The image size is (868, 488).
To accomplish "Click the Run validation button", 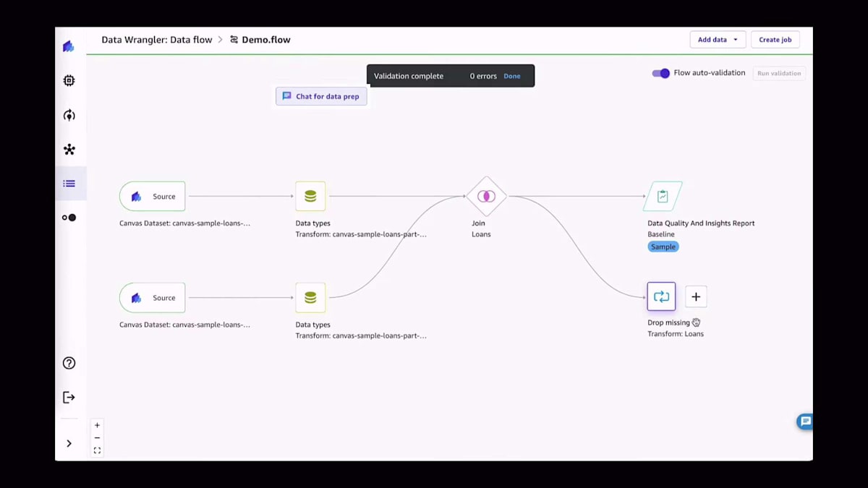I will pos(779,73).
